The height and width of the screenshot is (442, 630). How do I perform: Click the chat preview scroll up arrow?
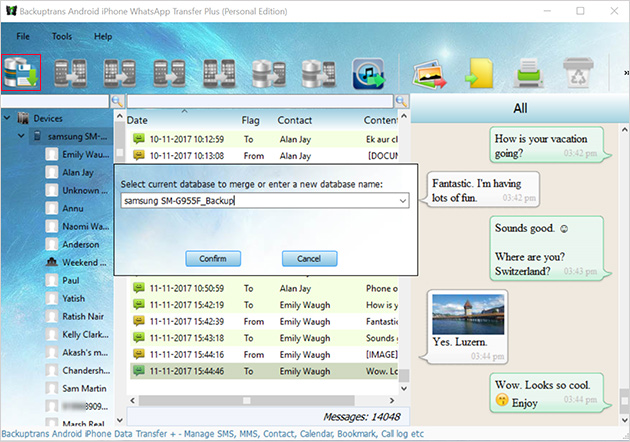[624, 129]
